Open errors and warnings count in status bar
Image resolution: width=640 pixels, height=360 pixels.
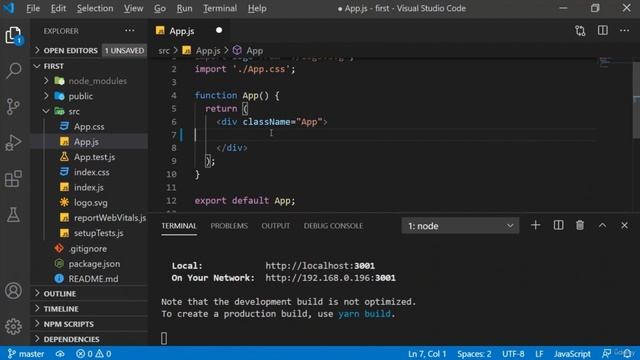[93, 353]
